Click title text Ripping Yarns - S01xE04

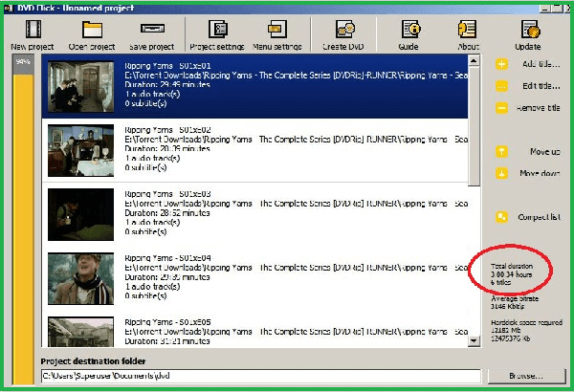coord(167,258)
